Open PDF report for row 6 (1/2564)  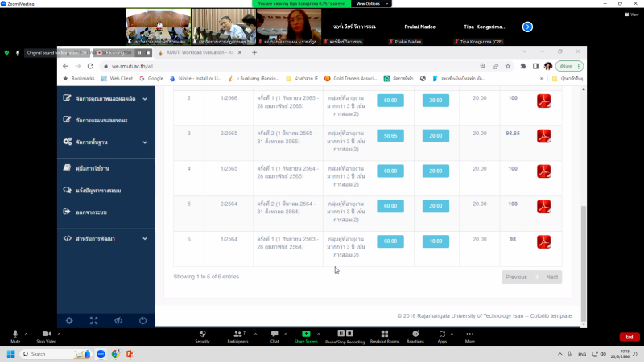pyautogui.click(x=544, y=240)
